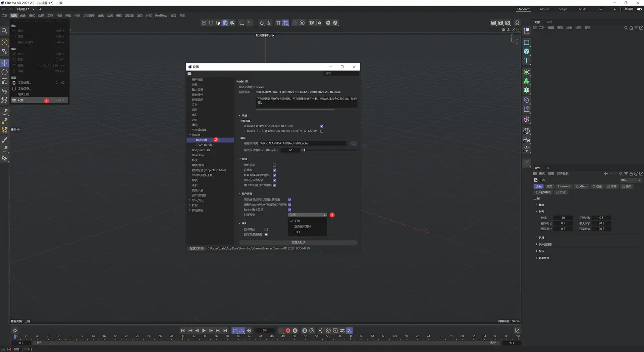This screenshot has height=352, width=644.
Task: Open the 材质预览 dropdown
Action: pyautogui.click(x=307, y=215)
